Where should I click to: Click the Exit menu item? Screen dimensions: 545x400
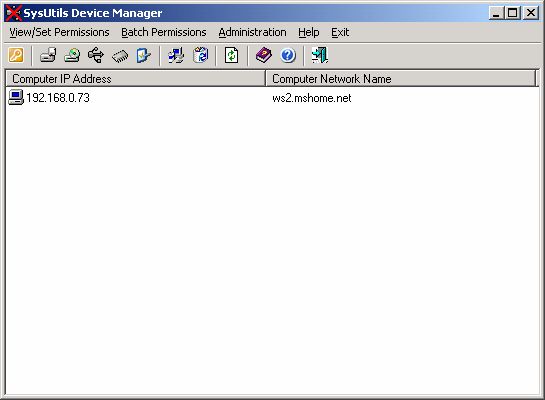click(340, 32)
